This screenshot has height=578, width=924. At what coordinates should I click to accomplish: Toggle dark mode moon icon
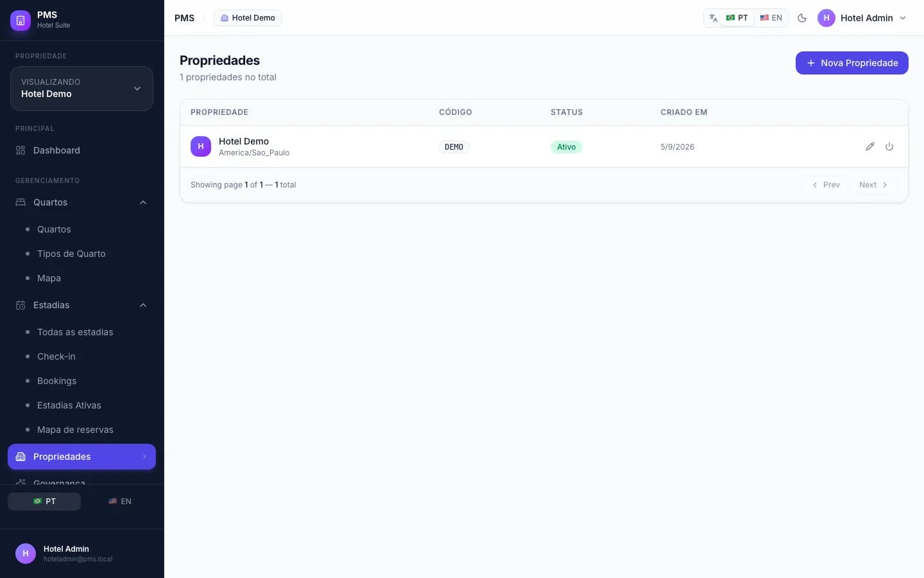(x=802, y=18)
